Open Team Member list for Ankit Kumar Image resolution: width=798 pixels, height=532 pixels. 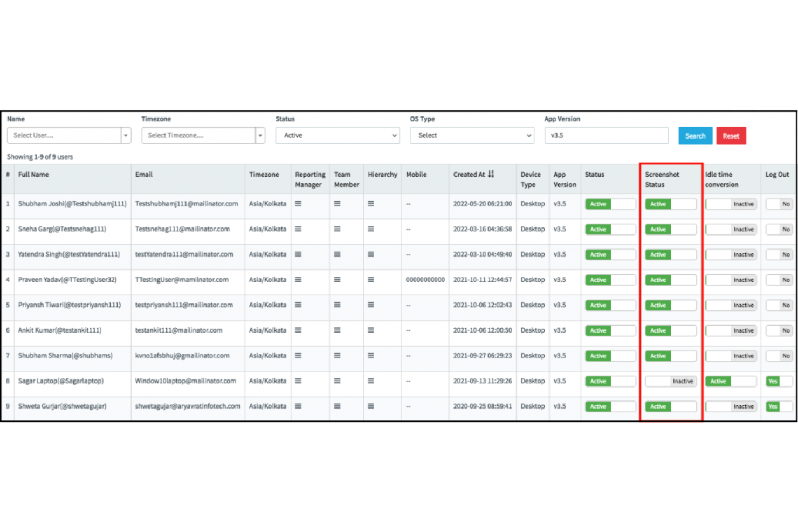pos(337,330)
